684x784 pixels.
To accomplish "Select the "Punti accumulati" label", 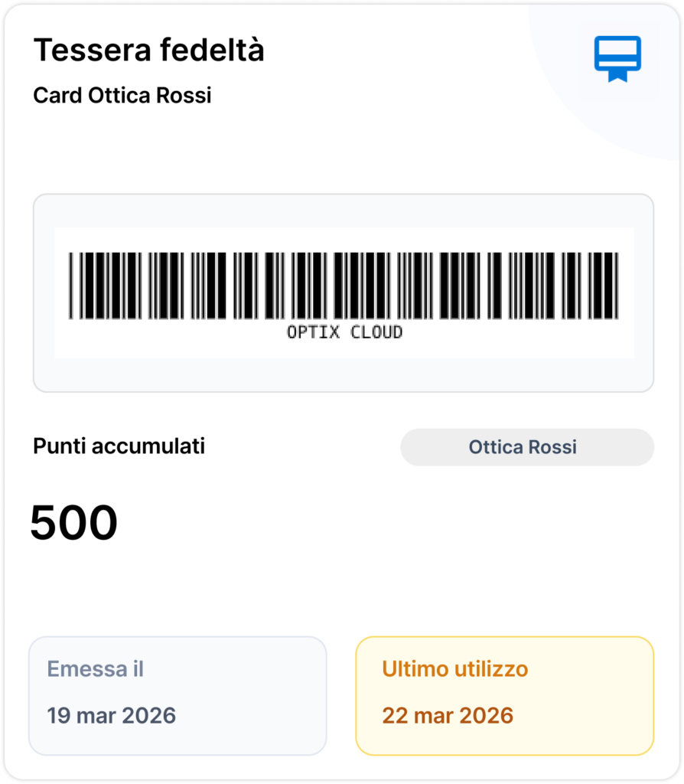I will click(119, 446).
